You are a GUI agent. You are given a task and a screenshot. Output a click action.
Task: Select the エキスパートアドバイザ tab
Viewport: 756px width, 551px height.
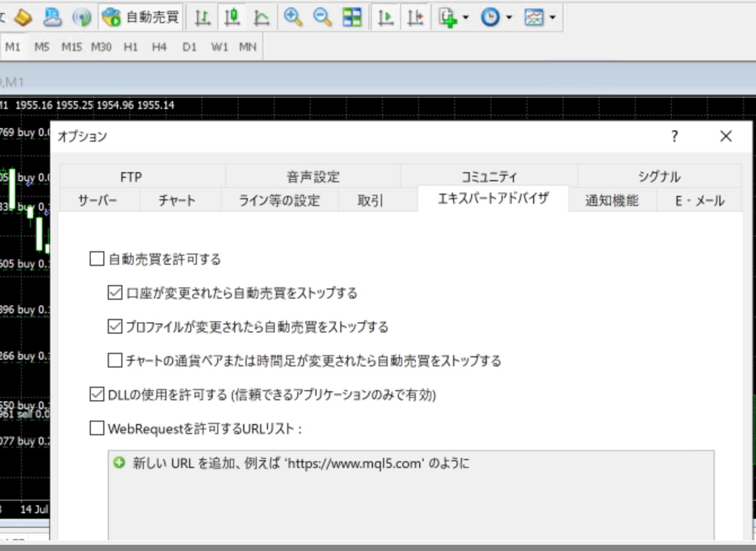coord(493,198)
